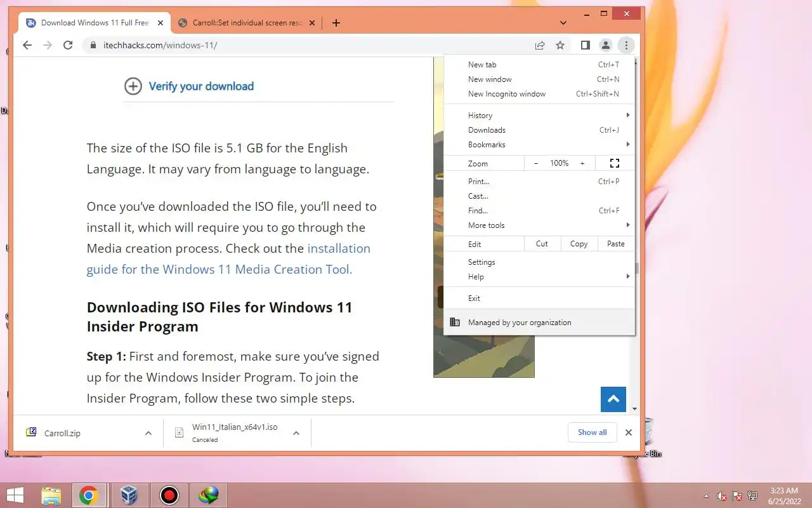This screenshot has width=812, height=508.
Task: Expand options arrow for Carroll.zip
Action: pyautogui.click(x=148, y=433)
